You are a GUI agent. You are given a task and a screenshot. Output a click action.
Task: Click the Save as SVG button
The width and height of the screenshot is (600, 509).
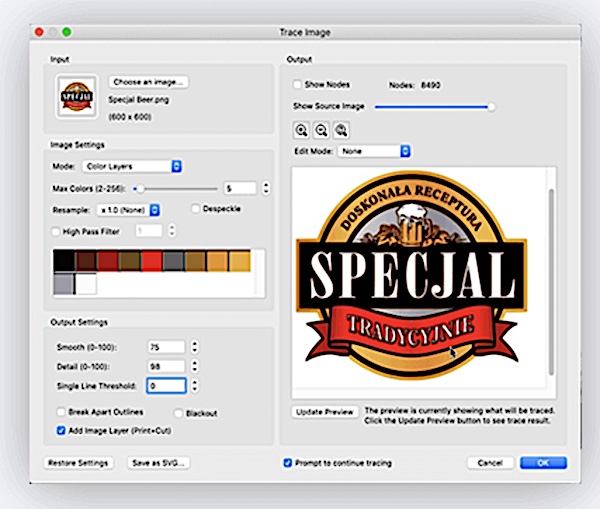(x=158, y=463)
